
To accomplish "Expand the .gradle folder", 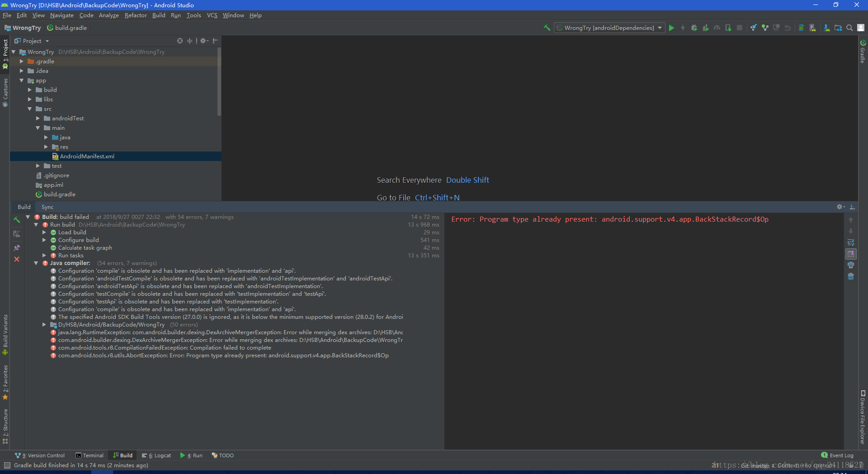I will (x=21, y=61).
